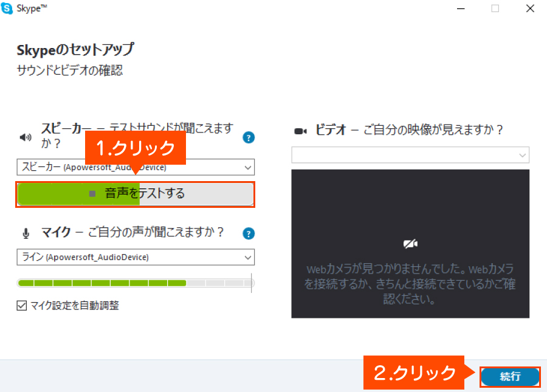The height and width of the screenshot is (392, 547).
Task: Click the Skype logo in title bar
Action: [x=8, y=8]
